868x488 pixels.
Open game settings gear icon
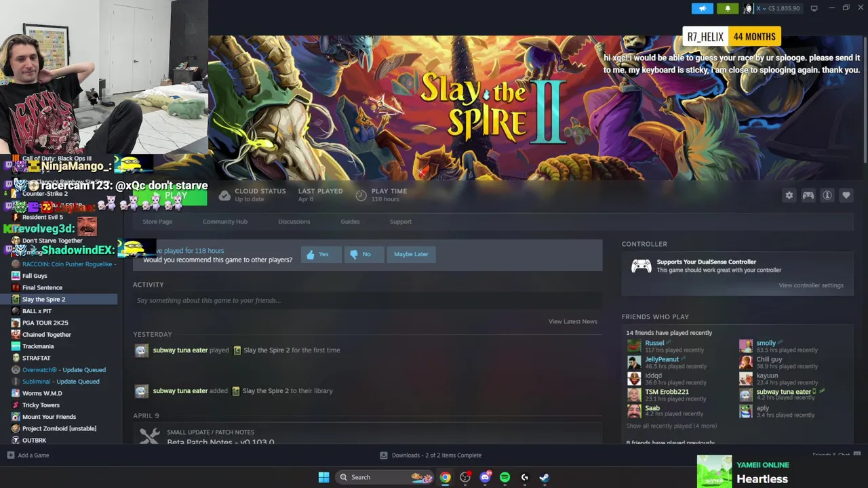coord(789,195)
